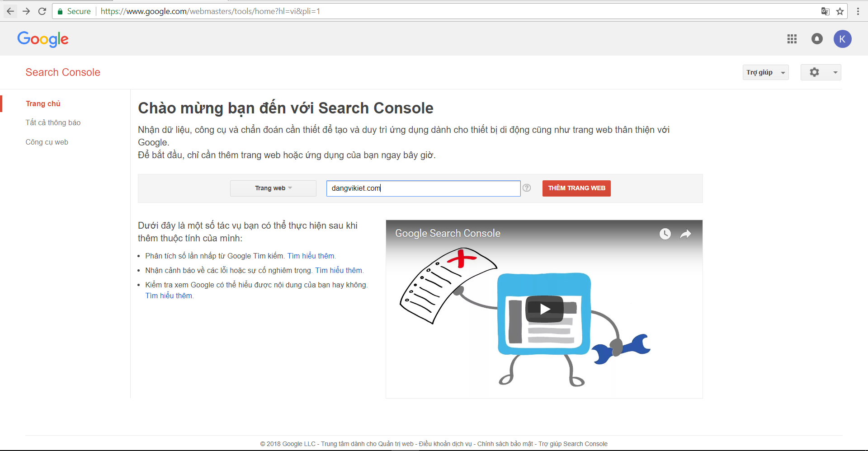868x451 pixels.
Task: Play the Google Search Console video
Action: pos(545,309)
